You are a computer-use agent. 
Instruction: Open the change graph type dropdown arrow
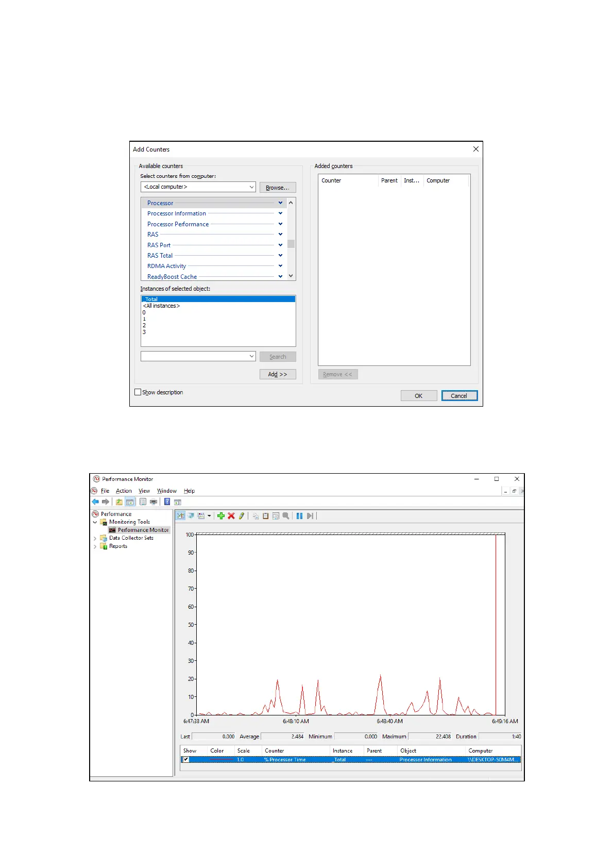[209, 516]
